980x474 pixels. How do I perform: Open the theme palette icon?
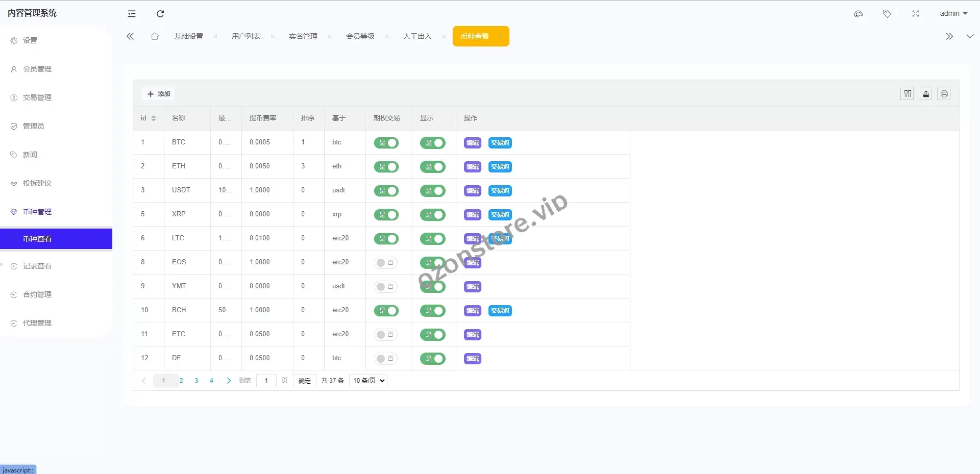[859, 14]
